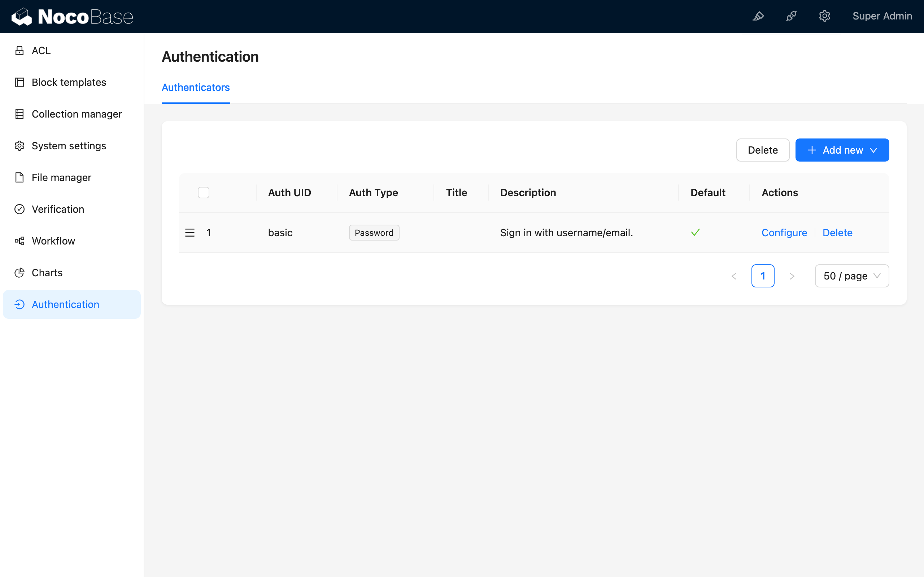924x577 pixels.
Task: Open the Super Admin user menu
Action: (882, 17)
